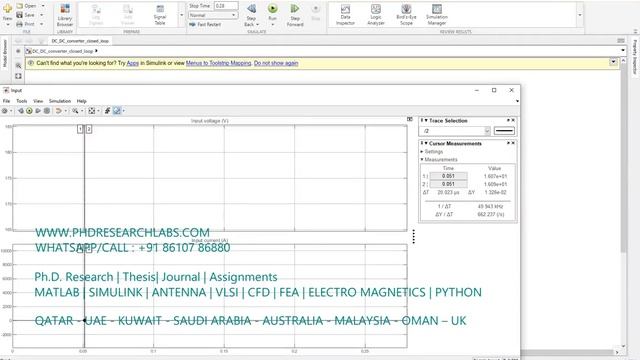Image resolution: width=640 pixels, height=360 pixels.
Task: Select the DC_DC_converter_closed_loop tab
Action: pos(80,41)
